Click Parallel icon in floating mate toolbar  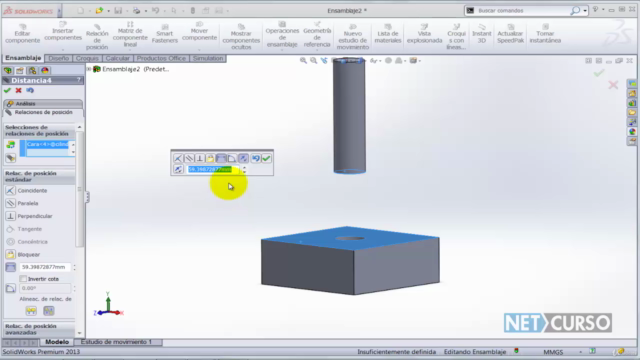[x=189, y=158]
